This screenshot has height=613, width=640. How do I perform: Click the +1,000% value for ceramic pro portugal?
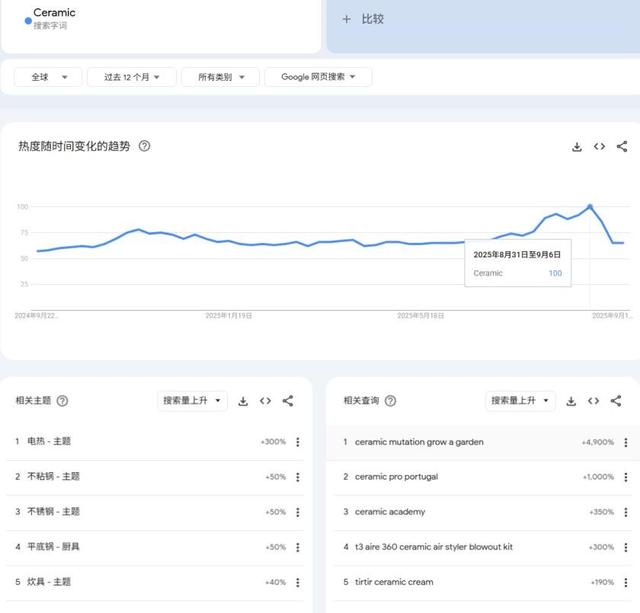(x=598, y=477)
